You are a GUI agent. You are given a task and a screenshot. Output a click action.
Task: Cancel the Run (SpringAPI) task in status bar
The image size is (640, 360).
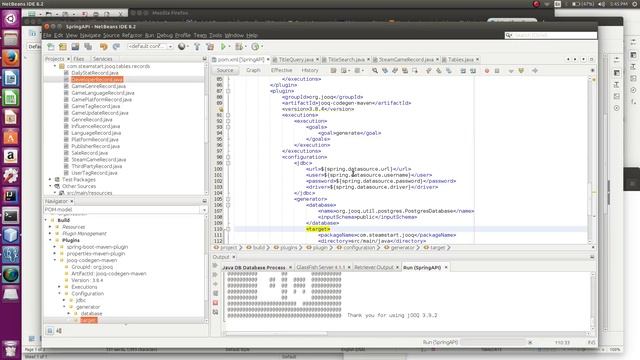point(530,342)
